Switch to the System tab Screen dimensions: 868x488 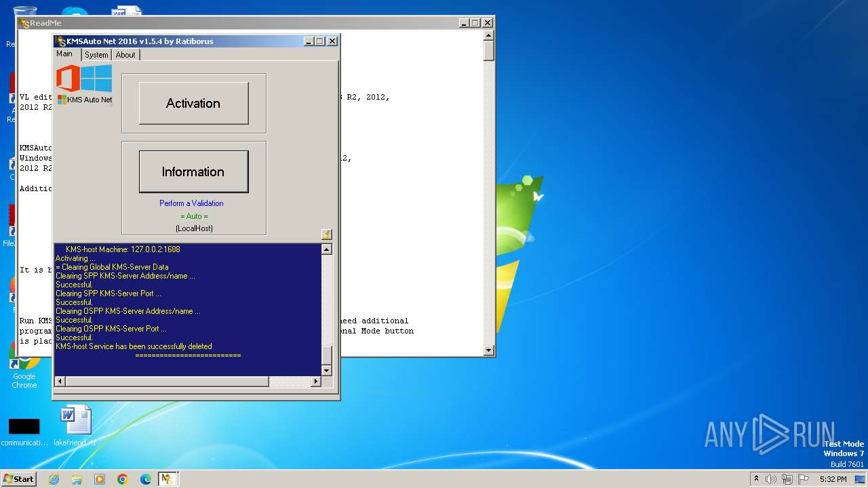(96, 55)
